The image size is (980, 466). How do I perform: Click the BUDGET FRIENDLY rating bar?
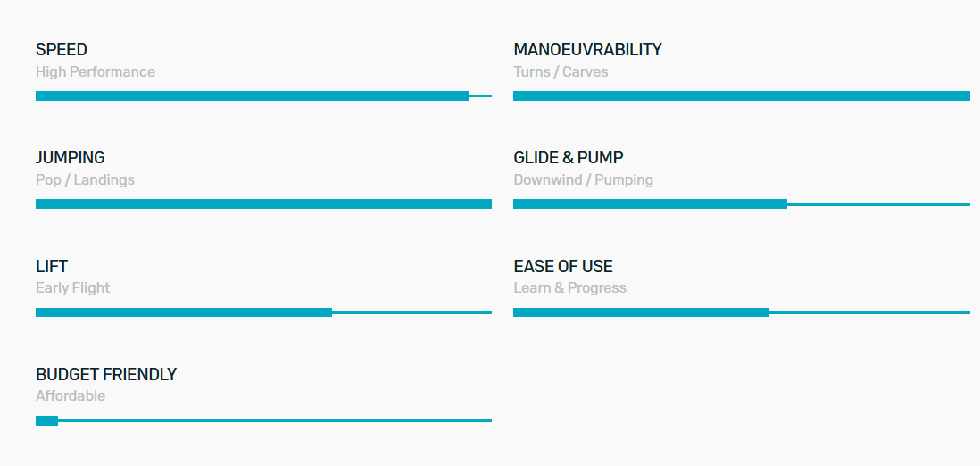coord(264,420)
